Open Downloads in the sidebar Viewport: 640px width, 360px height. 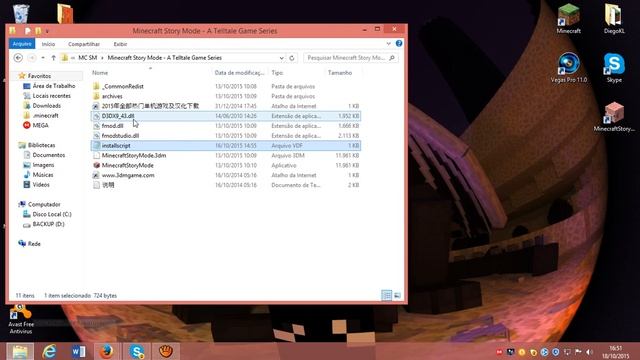point(46,105)
